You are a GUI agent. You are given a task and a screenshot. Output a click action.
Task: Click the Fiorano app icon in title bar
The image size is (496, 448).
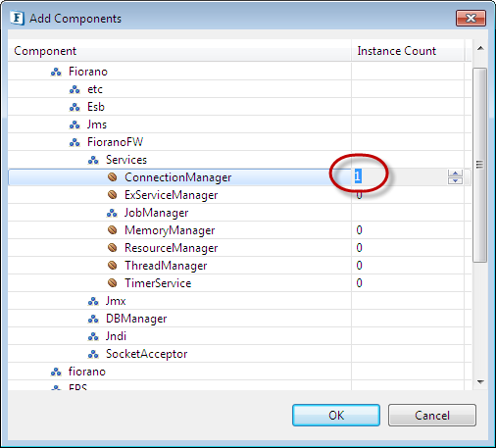(17, 18)
